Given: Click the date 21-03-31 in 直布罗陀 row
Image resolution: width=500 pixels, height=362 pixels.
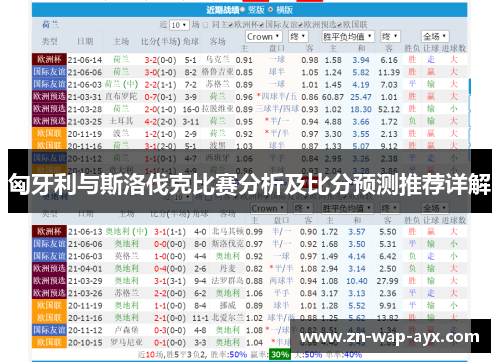Looking at the screenshot, I should tap(85, 97).
